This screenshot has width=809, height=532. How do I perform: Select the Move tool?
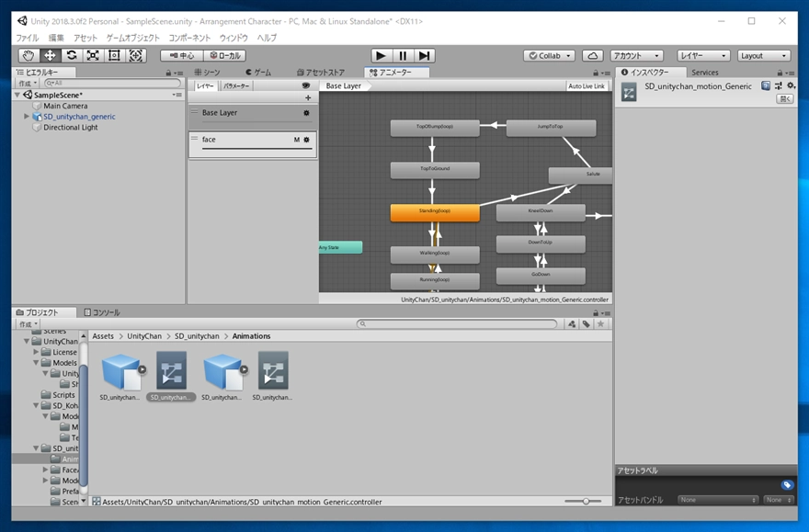click(50, 56)
